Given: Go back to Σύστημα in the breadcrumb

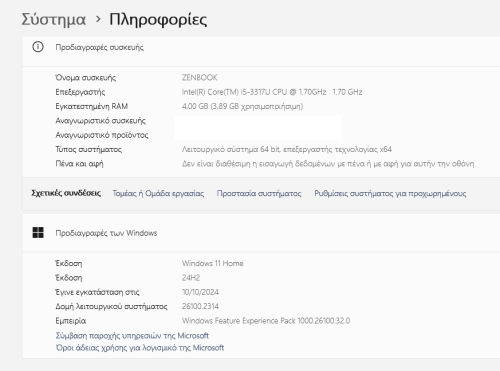Looking at the screenshot, I should tap(54, 19).
